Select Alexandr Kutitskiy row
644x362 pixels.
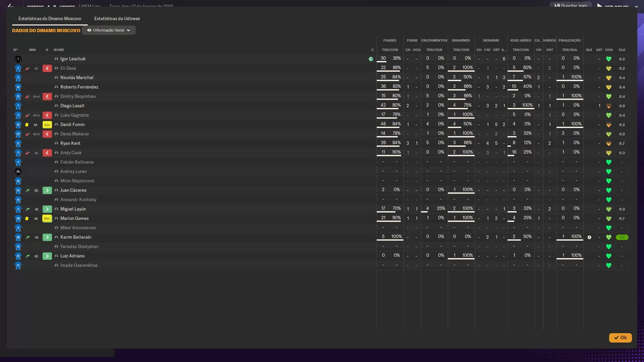[321, 200]
